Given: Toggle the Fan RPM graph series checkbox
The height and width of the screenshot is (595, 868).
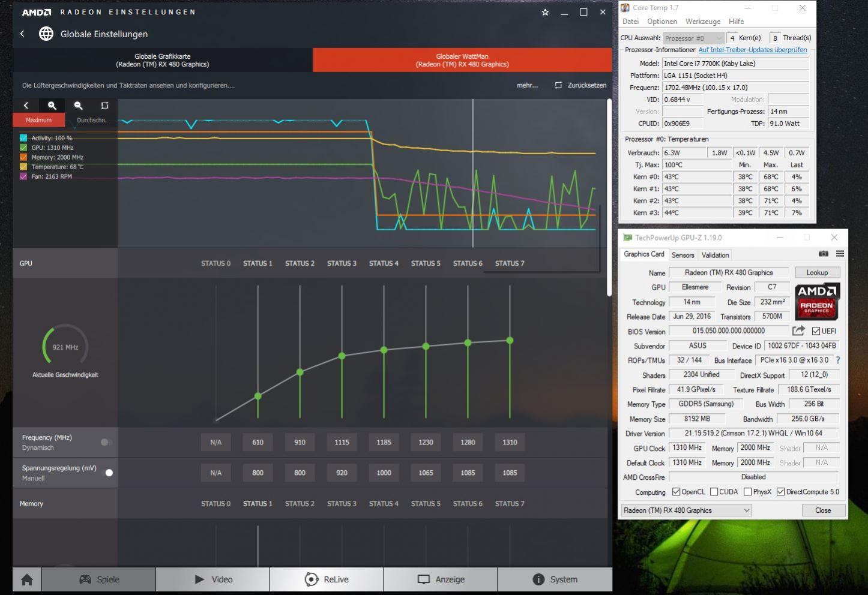Looking at the screenshot, I should point(23,176).
